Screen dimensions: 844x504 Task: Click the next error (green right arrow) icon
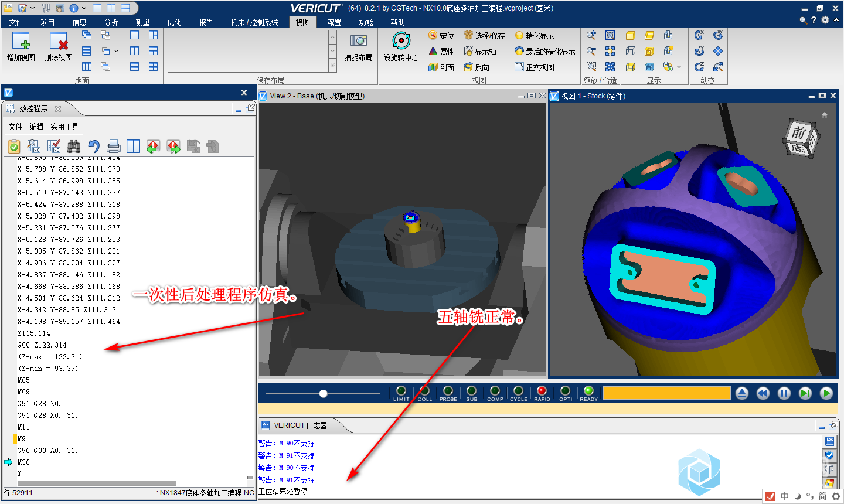[x=173, y=147]
